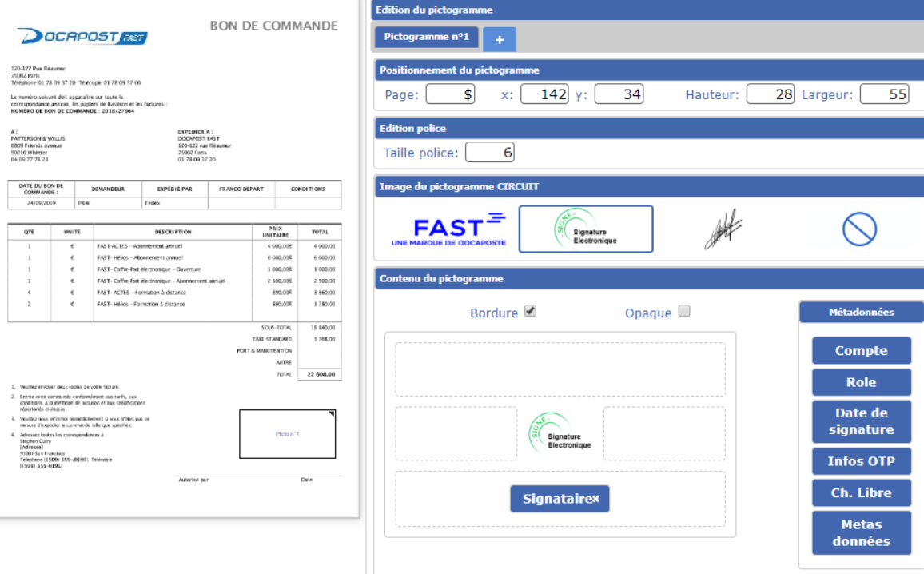This screenshot has width=924, height=574.
Task: Remove the Signataire tag with its x
Action: coord(595,499)
